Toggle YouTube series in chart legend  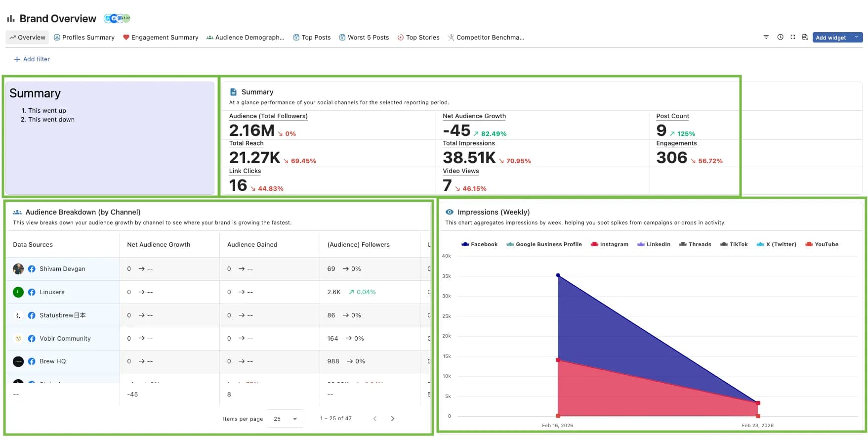(x=822, y=244)
